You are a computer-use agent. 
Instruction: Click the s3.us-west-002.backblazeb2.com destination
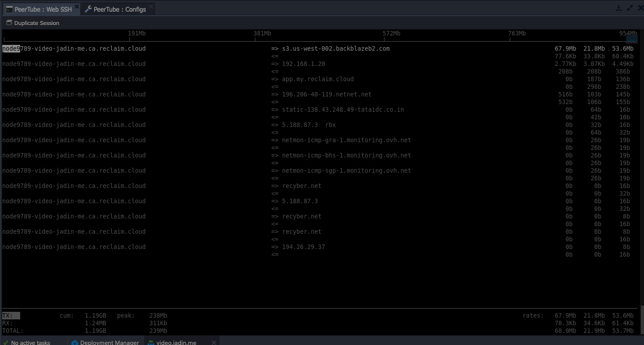336,48
